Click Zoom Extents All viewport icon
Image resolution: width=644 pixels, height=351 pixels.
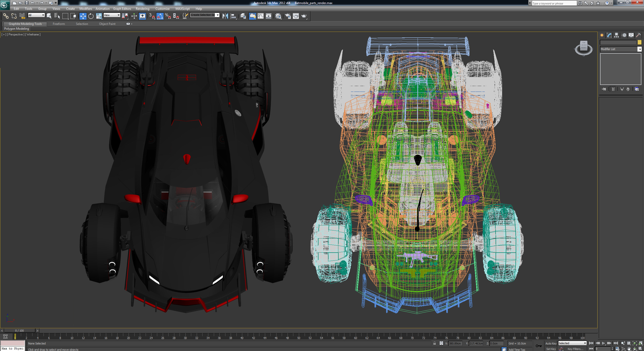(640, 343)
